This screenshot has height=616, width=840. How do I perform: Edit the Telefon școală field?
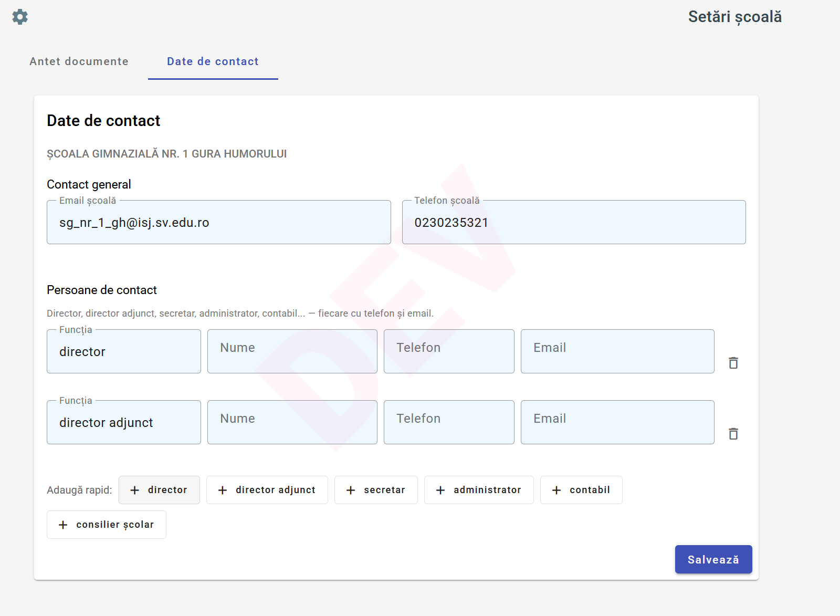574,222
